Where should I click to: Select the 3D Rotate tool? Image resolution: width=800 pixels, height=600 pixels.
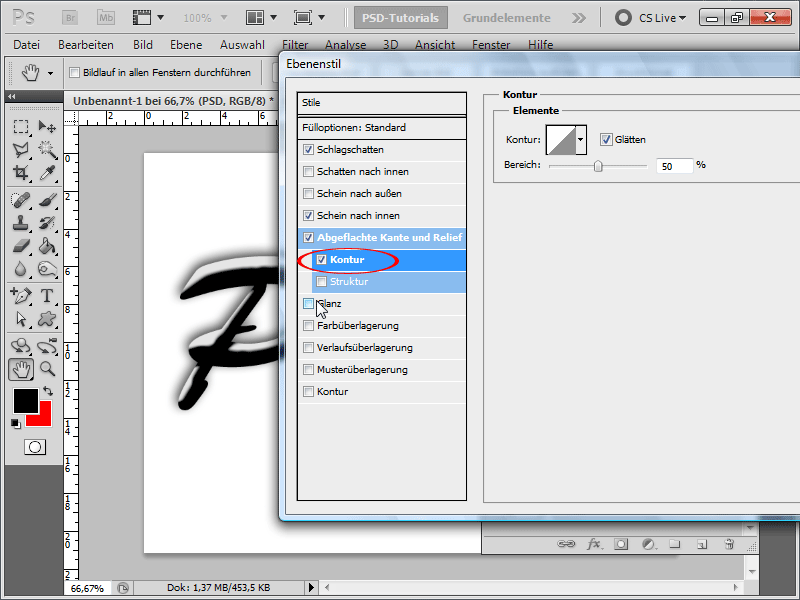click(20, 346)
